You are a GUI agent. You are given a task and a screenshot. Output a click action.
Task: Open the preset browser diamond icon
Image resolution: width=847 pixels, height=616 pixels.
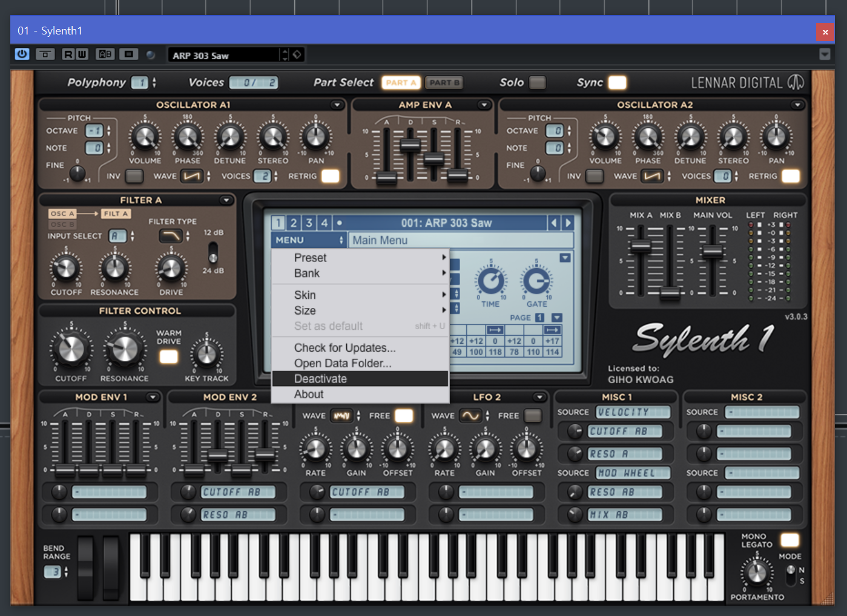click(297, 54)
